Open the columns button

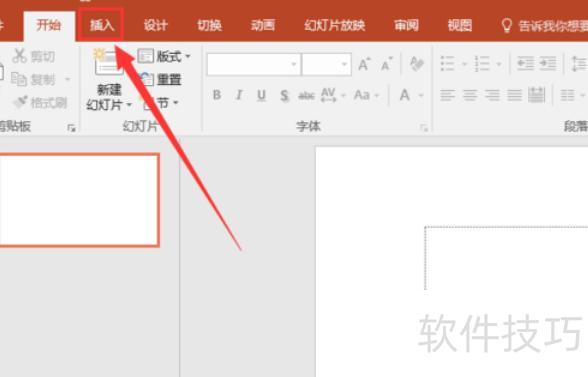coord(572,95)
